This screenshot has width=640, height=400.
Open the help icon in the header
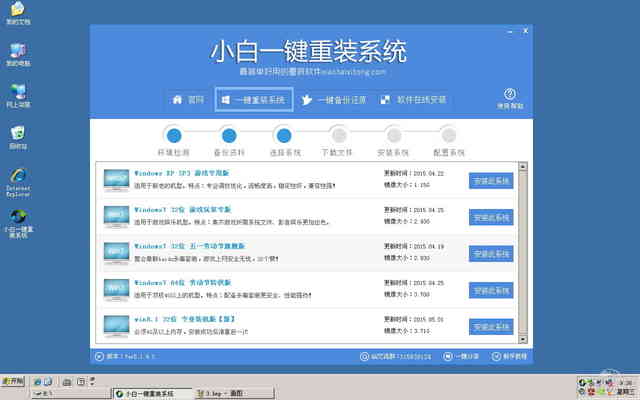click(509, 94)
